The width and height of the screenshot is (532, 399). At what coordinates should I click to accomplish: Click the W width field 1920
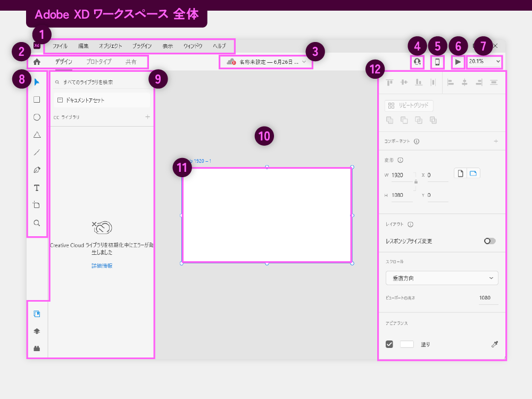click(402, 176)
